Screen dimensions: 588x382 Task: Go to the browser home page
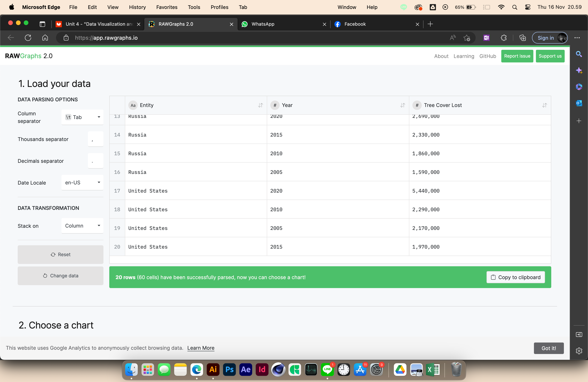coord(45,38)
